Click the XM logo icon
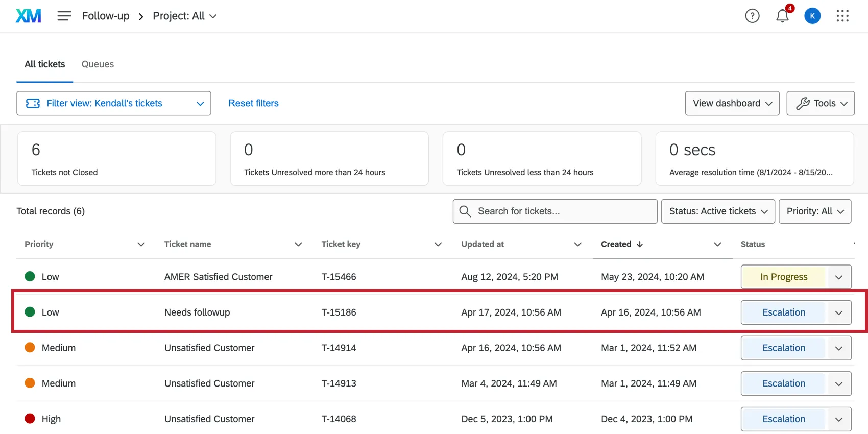Screen dimensions: 868x434 click(x=28, y=16)
